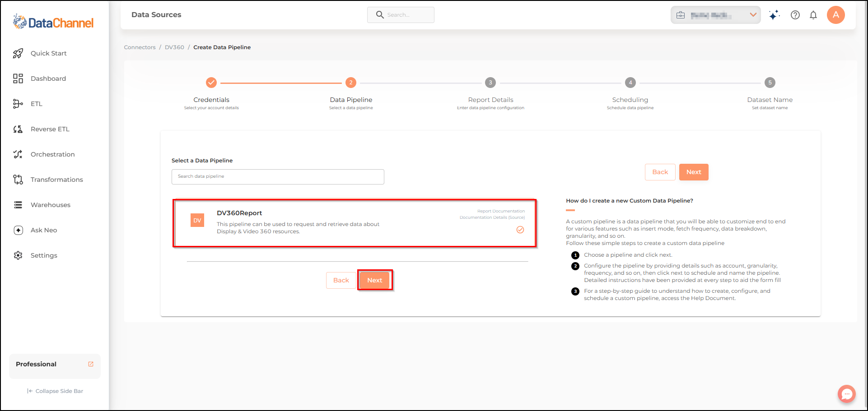Click the Data Pipeline step label
Screen dimensions: 868x411
tap(351, 100)
